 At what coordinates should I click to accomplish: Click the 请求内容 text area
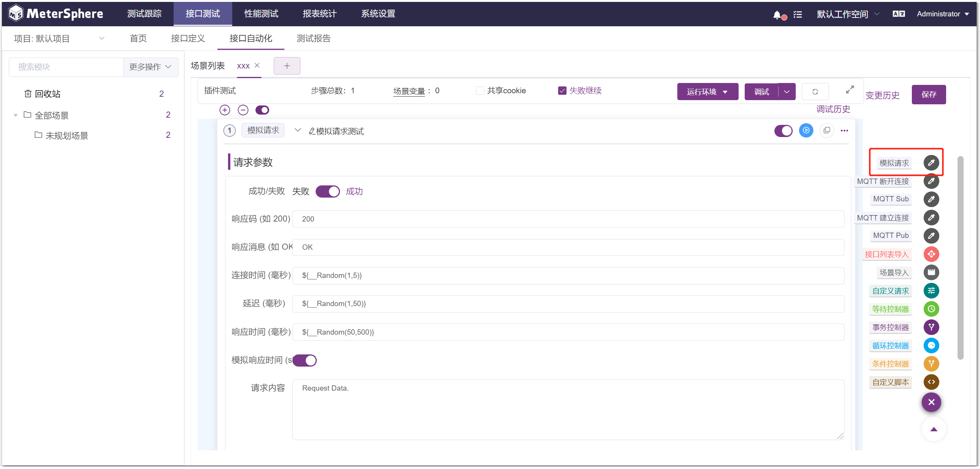[568, 410]
